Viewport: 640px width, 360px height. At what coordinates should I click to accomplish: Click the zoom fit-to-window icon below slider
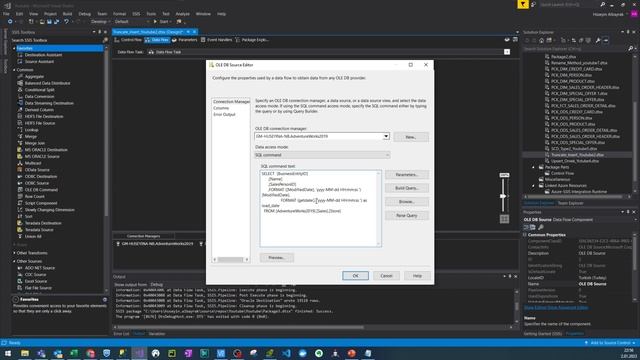coord(504,219)
